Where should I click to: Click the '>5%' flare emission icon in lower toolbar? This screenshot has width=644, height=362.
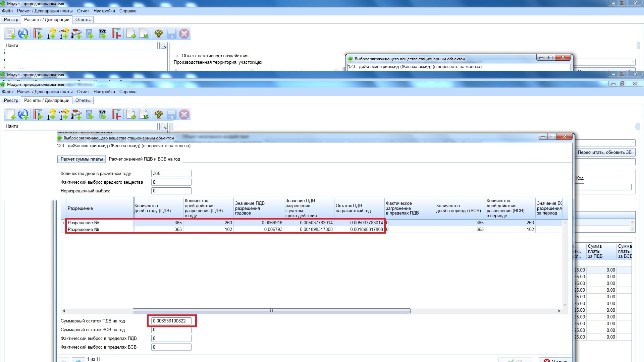[x=64, y=115]
